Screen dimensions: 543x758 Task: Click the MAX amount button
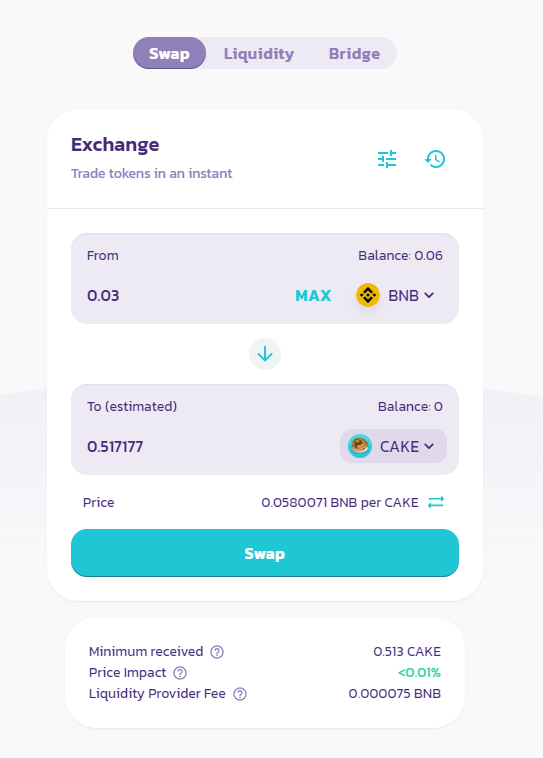coord(313,295)
